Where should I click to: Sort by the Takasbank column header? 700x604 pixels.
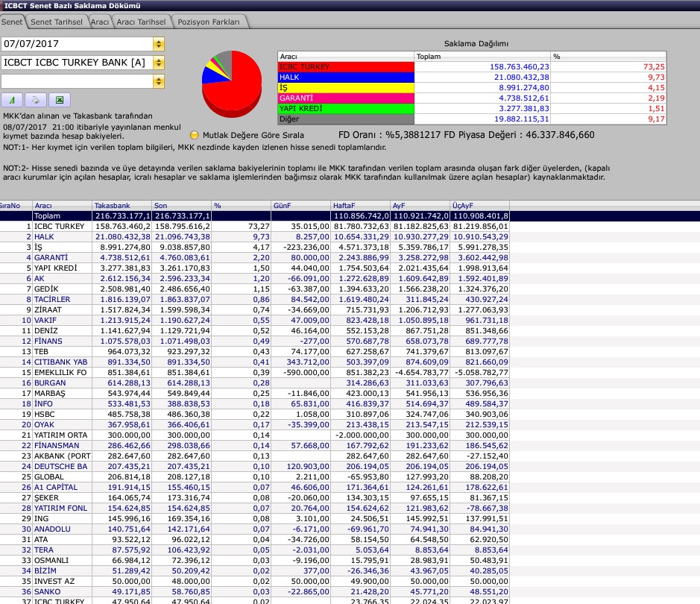pyautogui.click(x=122, y=205)
